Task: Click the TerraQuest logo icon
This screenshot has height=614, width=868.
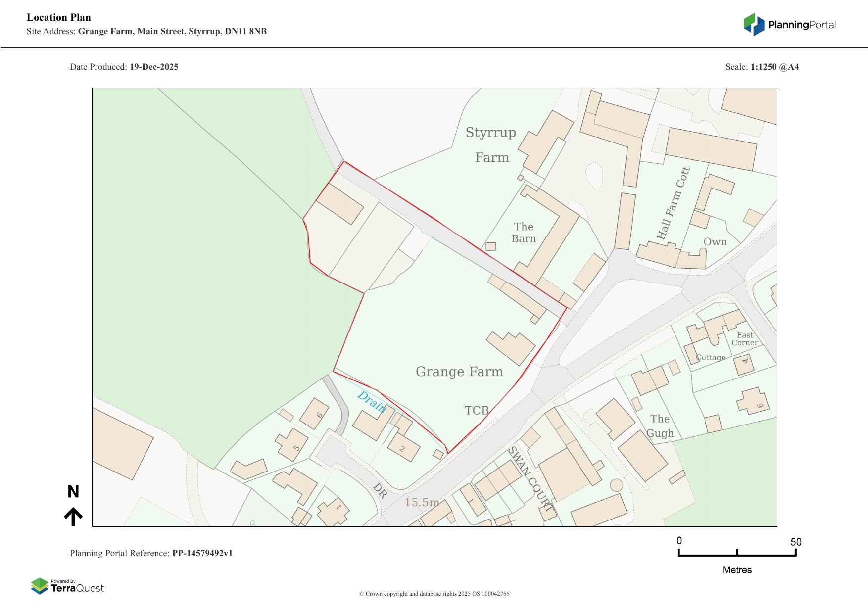Action: pos(40,586)
